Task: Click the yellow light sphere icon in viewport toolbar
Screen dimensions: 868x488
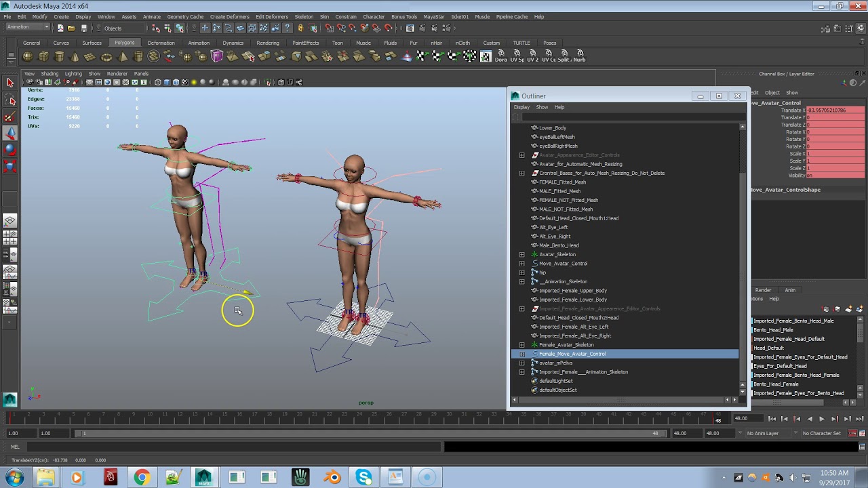Action: tap(194, 83)
